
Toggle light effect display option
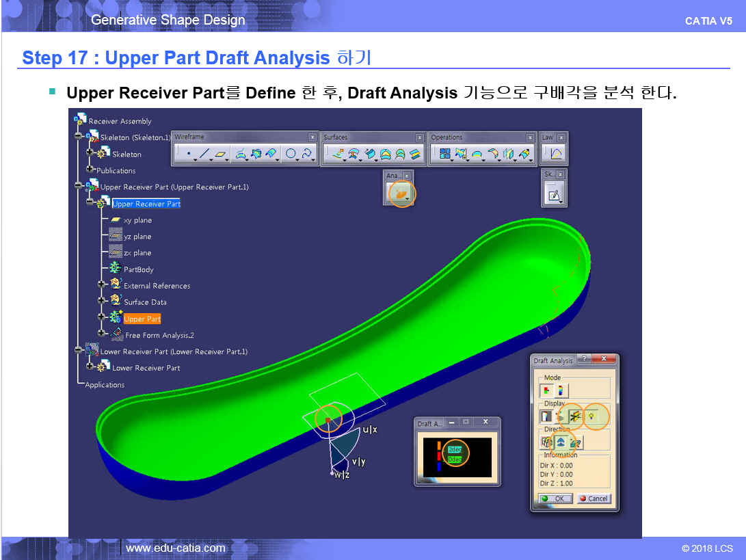(590, 416)
